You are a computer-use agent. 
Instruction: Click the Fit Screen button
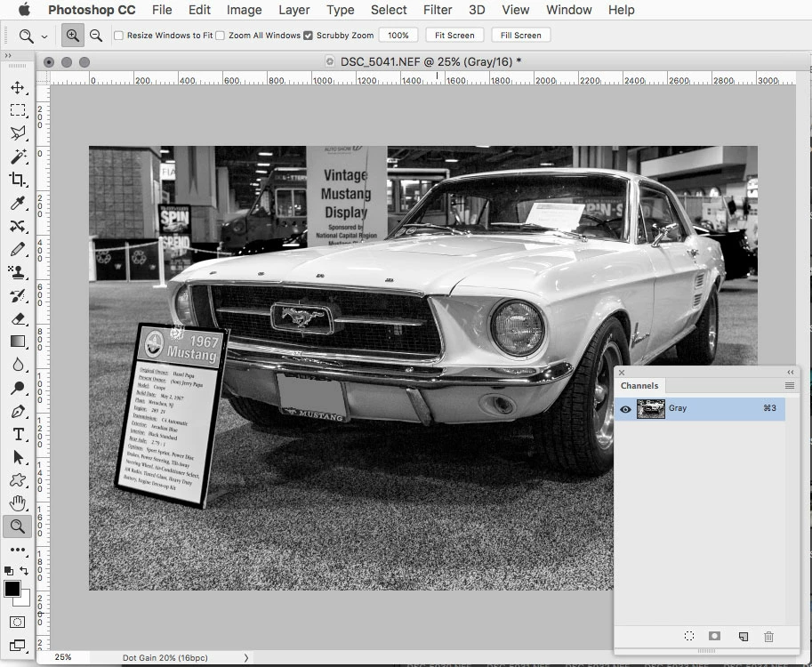pos(454,36)
